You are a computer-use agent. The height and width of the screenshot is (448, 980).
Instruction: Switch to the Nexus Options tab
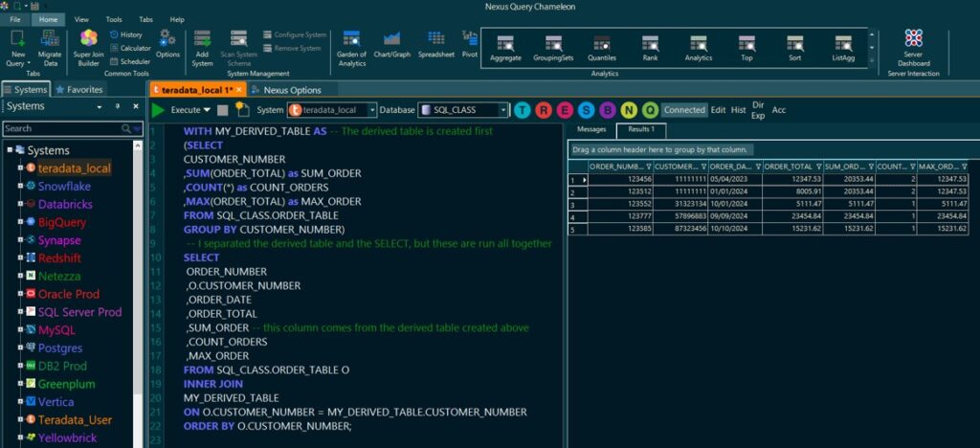point(292,90)
